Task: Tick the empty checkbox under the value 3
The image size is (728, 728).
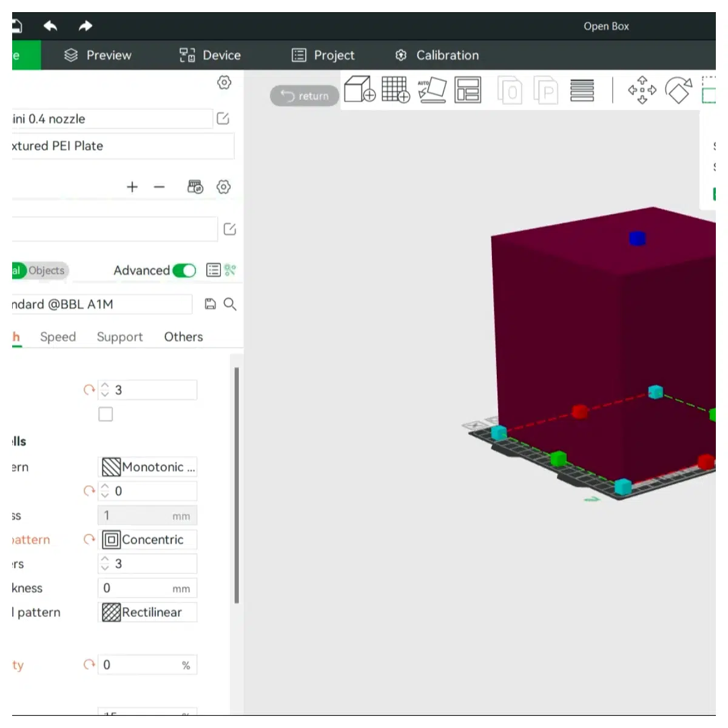Action: [106, 414]
